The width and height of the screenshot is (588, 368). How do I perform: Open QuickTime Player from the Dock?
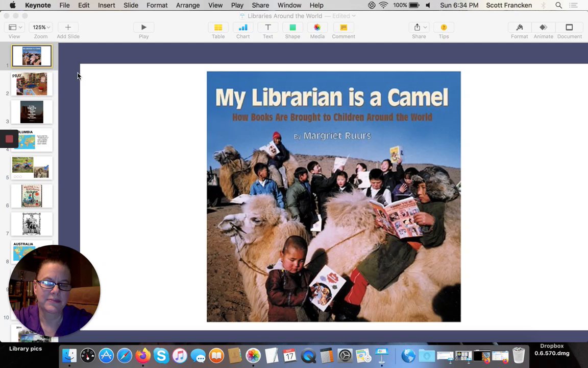[x=308, y=355]
